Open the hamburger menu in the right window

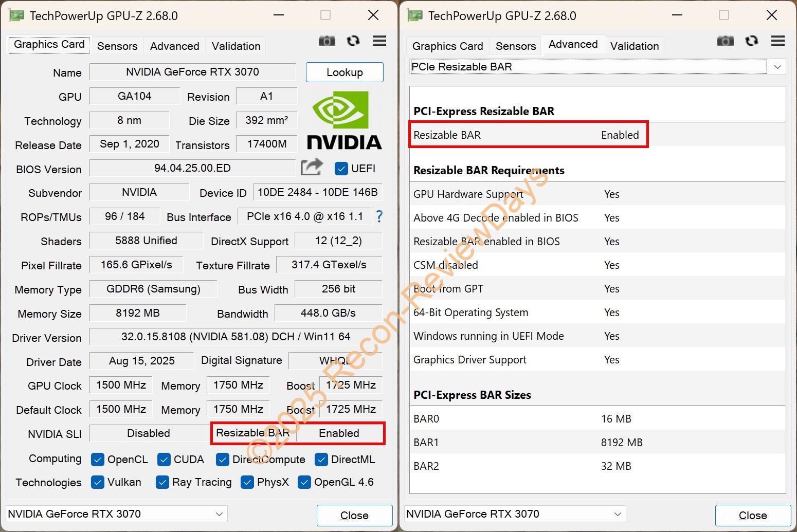(777, 41)
